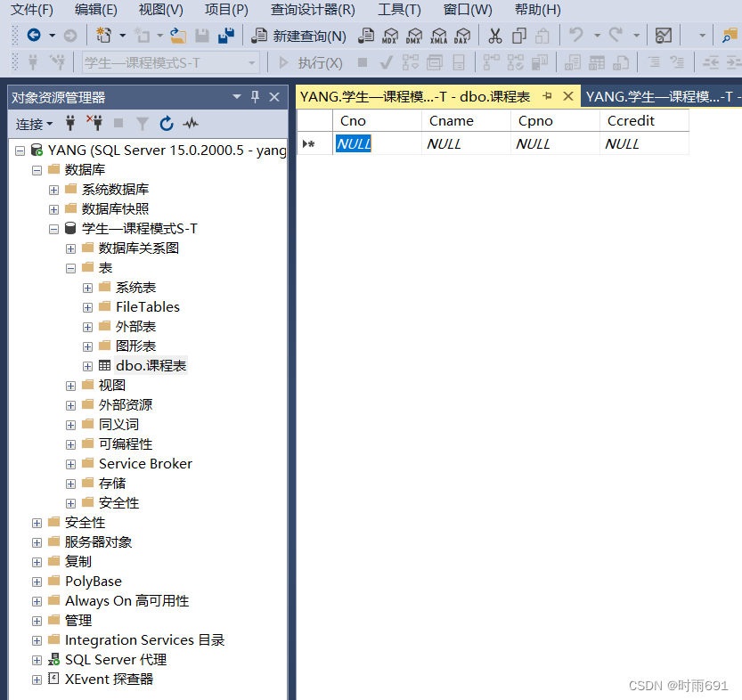Open the 帮助(H) menu

(x=538, y=10)
